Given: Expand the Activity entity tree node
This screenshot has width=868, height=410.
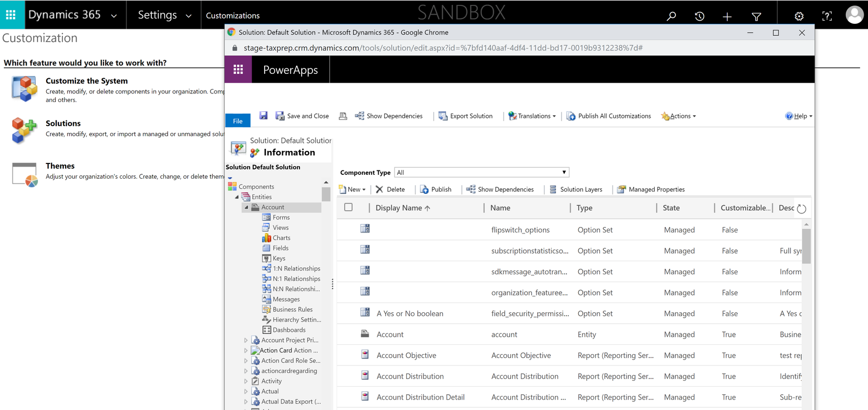Looking at the screenshot, I should pyautogui.click(x=246, y=381).
